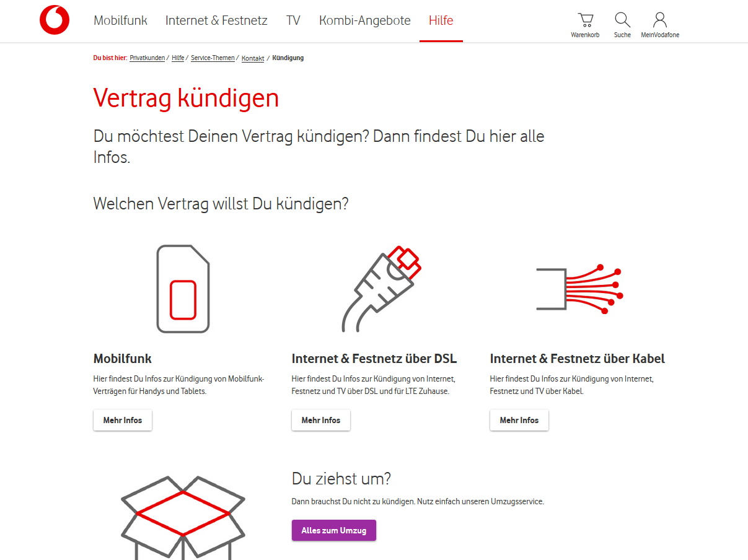This screenshot has width=748, height=560.
Task: Follow the Service-Themen breadcrumb link
Action: (x=213, y=58)
